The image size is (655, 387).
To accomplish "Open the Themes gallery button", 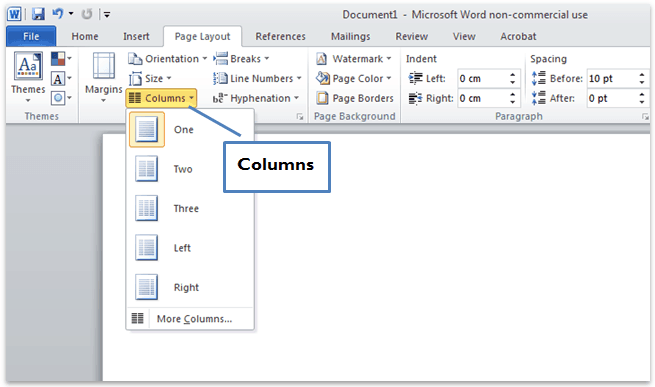I will coord(28,77).
